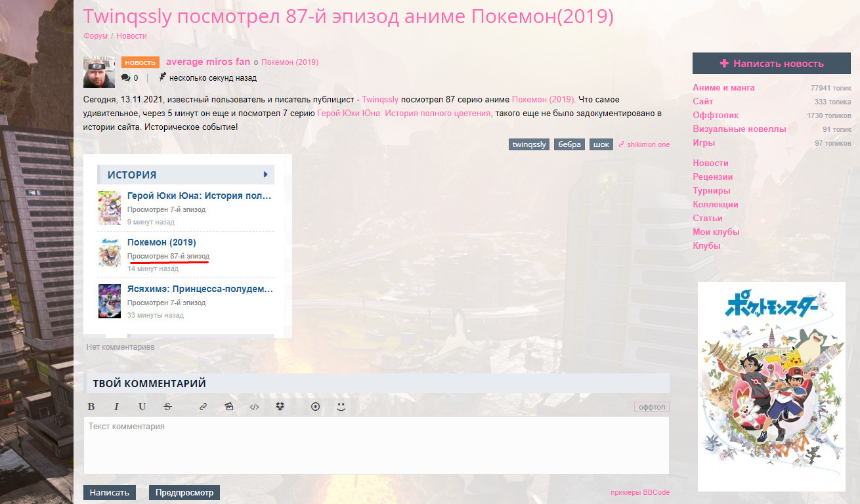Toggle the оффтоп marker for comment
Viewport: 860px width, 504px height.
pos(651,407)
